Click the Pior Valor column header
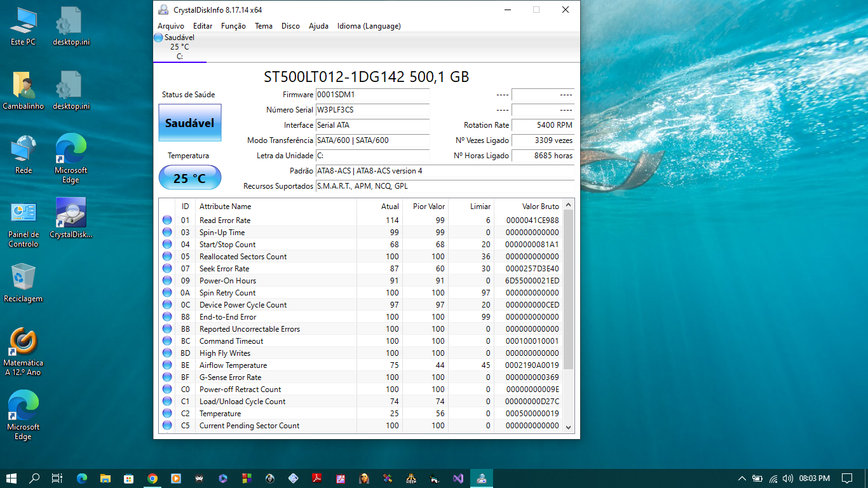The width and height of the screenshot is (868, 488). (426, 207)
